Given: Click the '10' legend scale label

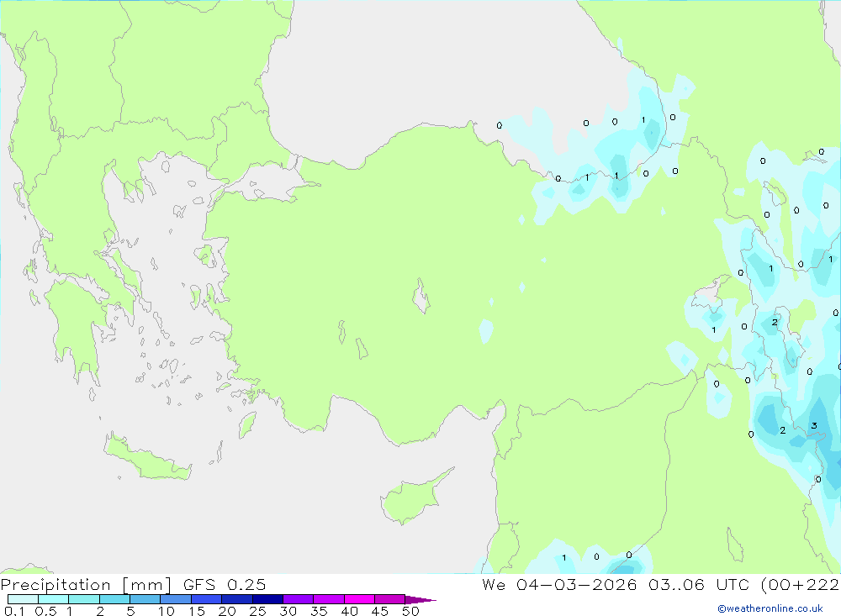Looking at the screenshot, I should pyautogui.click(x=167, y=611).
